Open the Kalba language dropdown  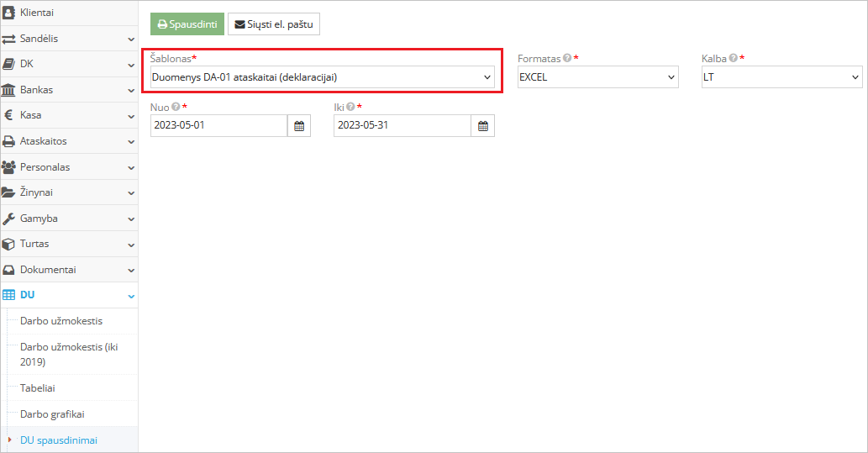click(x=781, y=77)
